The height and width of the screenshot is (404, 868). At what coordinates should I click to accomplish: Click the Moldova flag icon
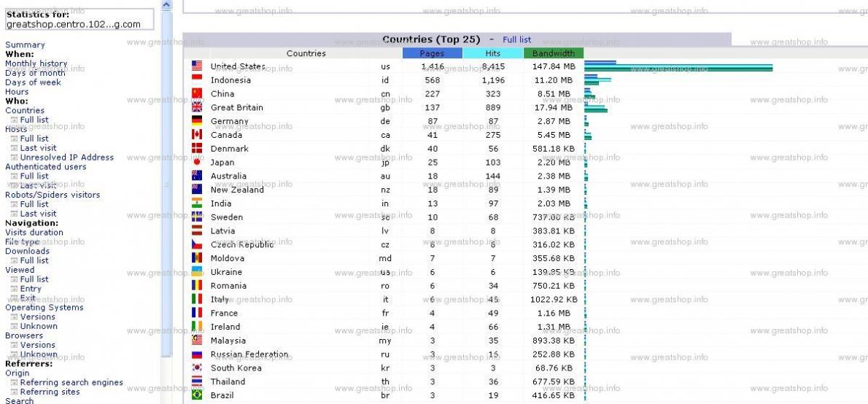196,258
